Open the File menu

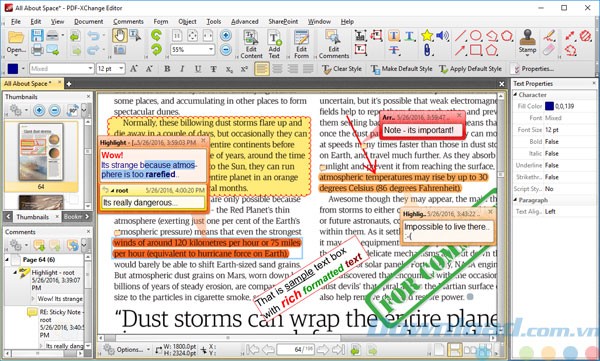[16, 21]
